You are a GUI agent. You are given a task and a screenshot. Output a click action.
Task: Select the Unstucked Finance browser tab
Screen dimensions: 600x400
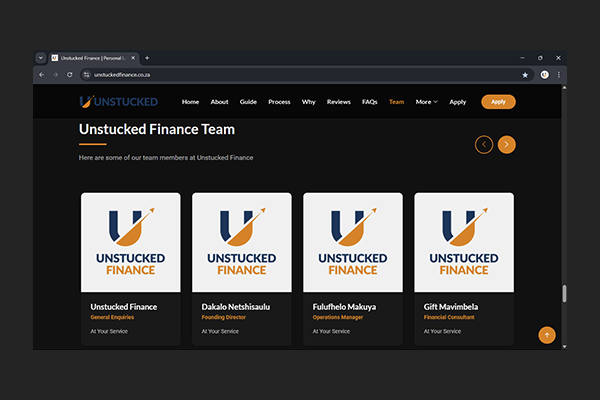(94, 58)
